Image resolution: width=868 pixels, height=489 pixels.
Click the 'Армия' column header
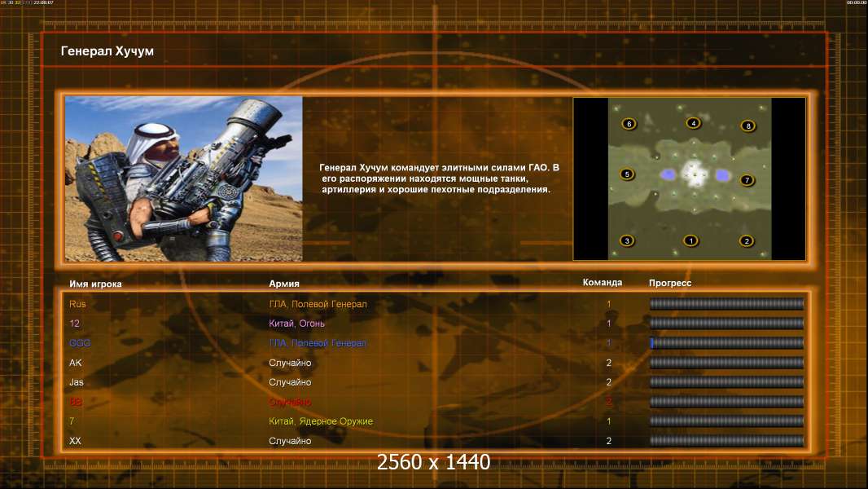tap(284, 284)
